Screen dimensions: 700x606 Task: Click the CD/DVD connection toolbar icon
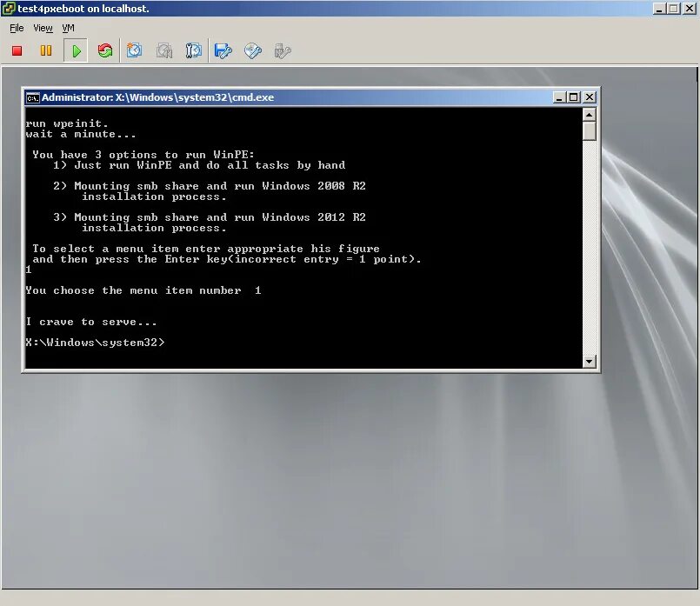253,51
